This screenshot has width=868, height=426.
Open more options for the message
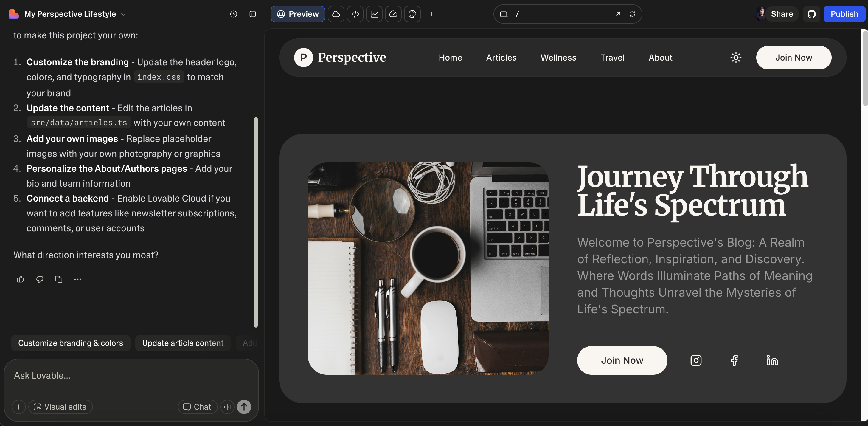77,279
